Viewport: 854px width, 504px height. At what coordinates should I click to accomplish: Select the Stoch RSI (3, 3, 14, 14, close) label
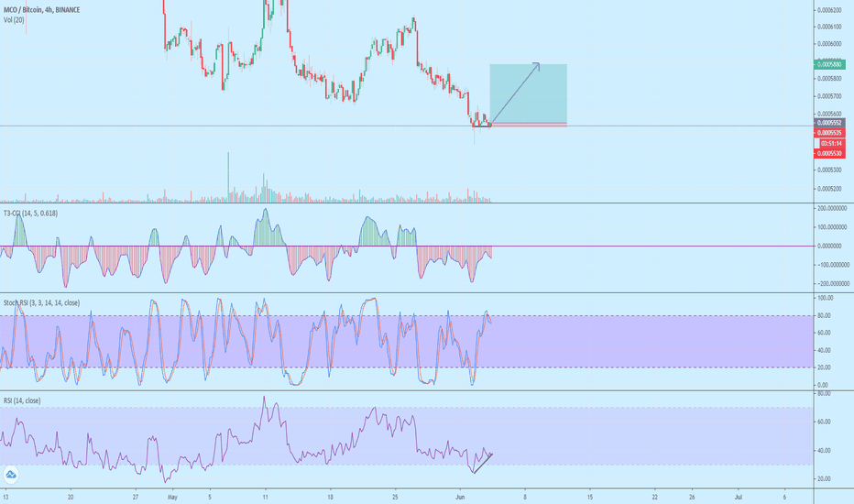pos(41,302)
